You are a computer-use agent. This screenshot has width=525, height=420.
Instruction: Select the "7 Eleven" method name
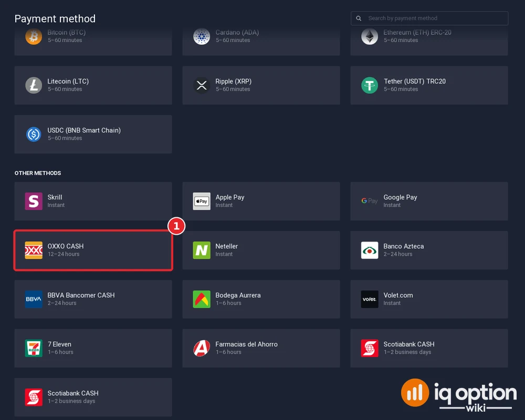click(60, 344)
